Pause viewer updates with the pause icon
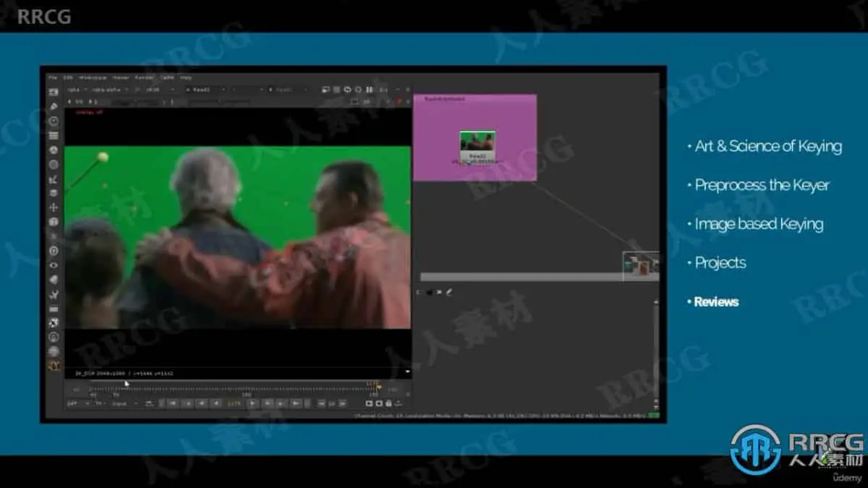 click(369, 90)
